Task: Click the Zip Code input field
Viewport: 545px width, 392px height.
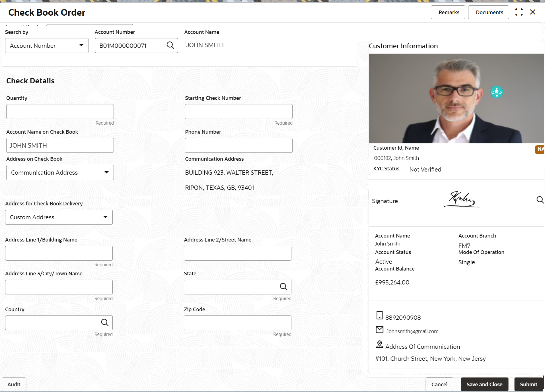Action: (238, 323)
